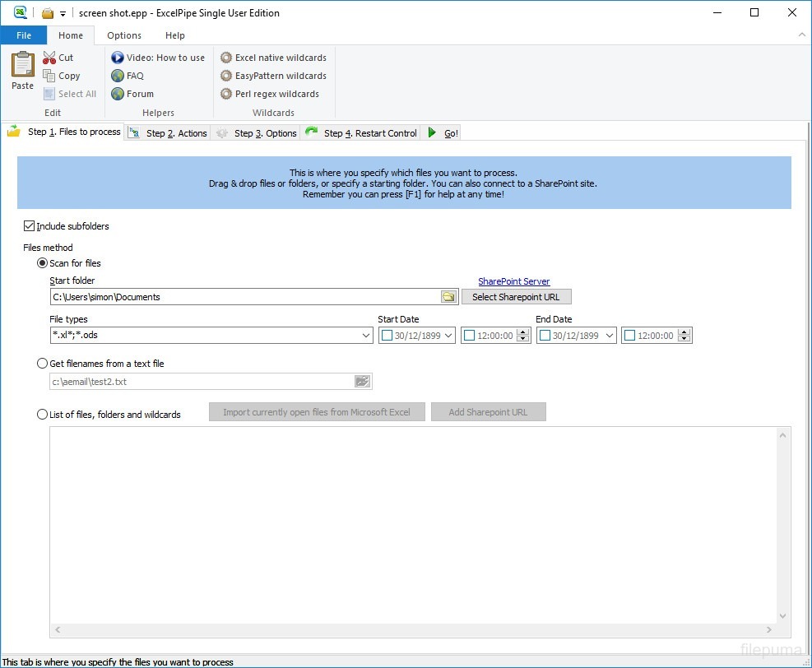Enable the Start Date checkbox
This screenshot has height=668, width=812.
[387, 336]
